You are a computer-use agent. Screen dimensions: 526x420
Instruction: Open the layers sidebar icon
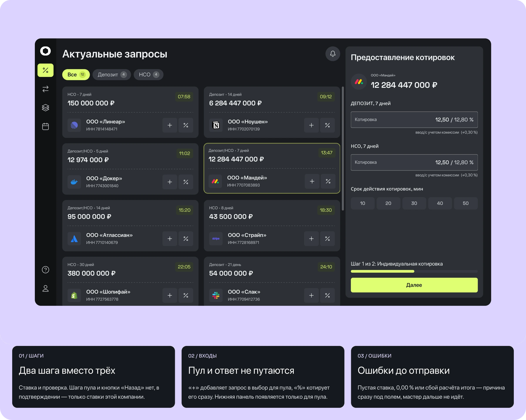45,108
